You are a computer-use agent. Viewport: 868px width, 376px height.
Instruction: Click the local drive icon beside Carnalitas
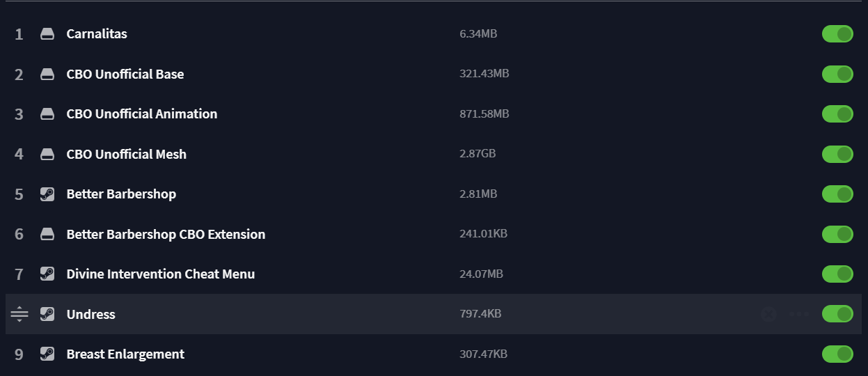(x=47, y=34)
